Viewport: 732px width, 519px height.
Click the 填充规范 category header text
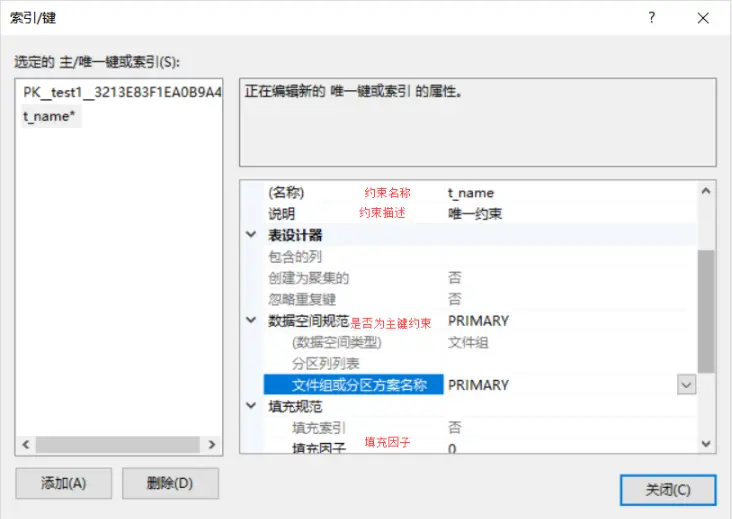295,406
